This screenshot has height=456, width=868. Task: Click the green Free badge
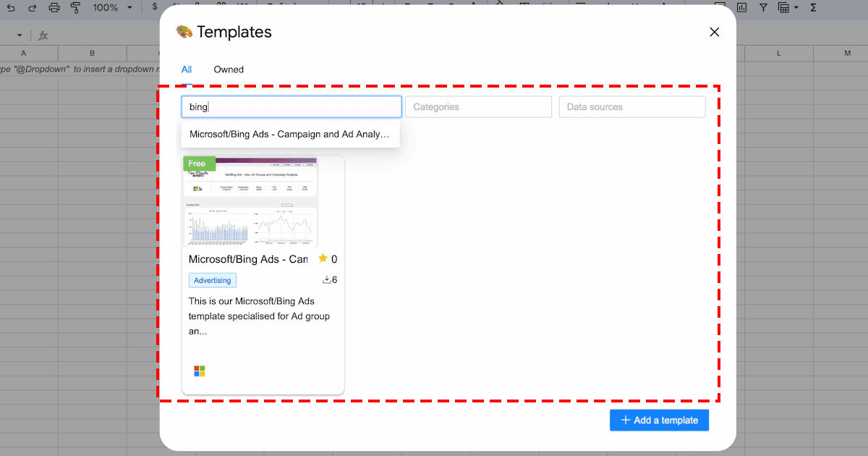(x=198, y=164)
